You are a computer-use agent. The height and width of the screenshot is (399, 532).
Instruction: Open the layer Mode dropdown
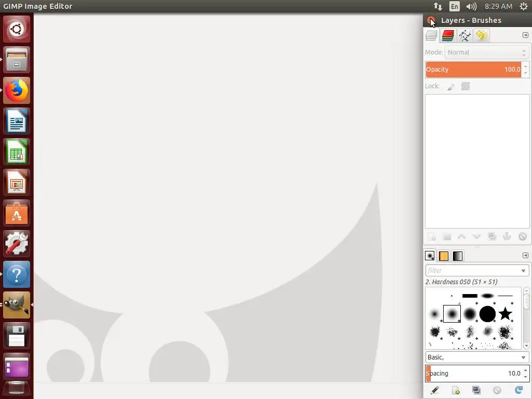(x=487, y=52)
